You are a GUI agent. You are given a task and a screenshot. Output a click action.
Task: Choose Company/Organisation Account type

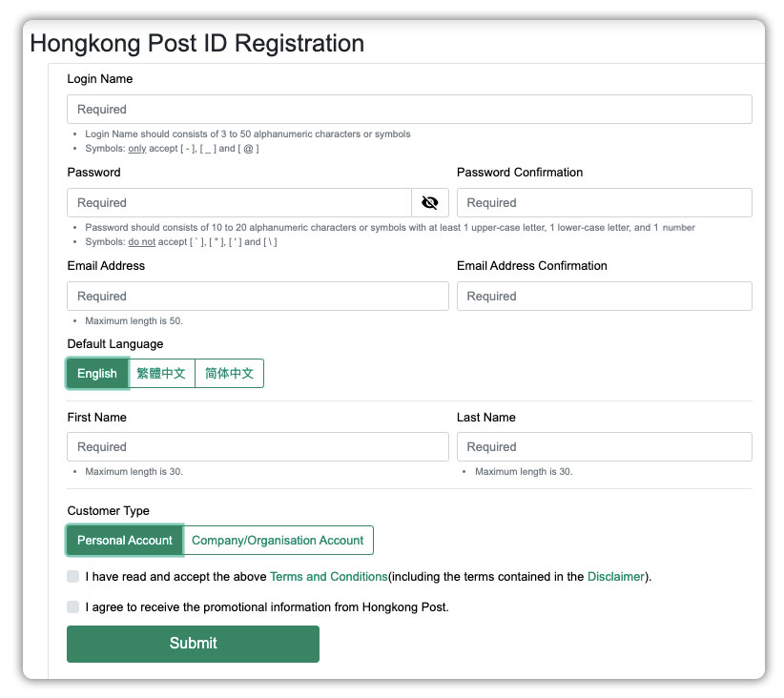click(278, 541)
